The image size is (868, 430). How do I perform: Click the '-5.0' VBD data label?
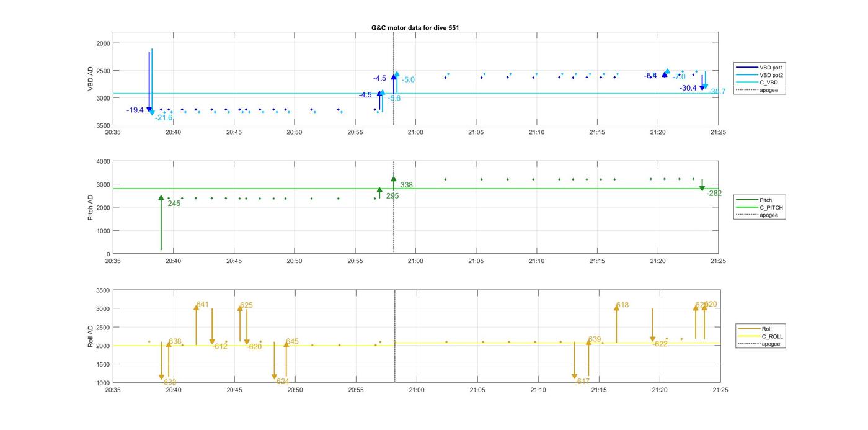(408, 80)
